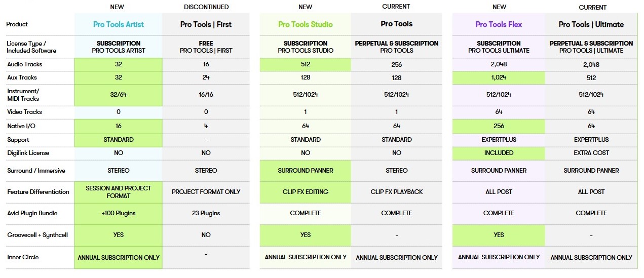Click the SURROUND PANNER cell under Pro Tools Studio
The height and width of the screenshot is (278, 644).
(x=305, y=171)
